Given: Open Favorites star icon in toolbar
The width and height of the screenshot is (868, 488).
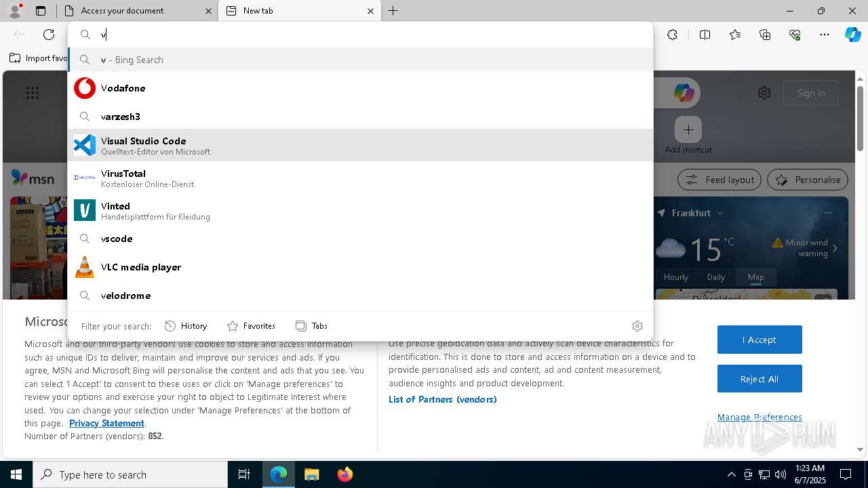Looking at the screenshot, I should (x=735, y=35).
